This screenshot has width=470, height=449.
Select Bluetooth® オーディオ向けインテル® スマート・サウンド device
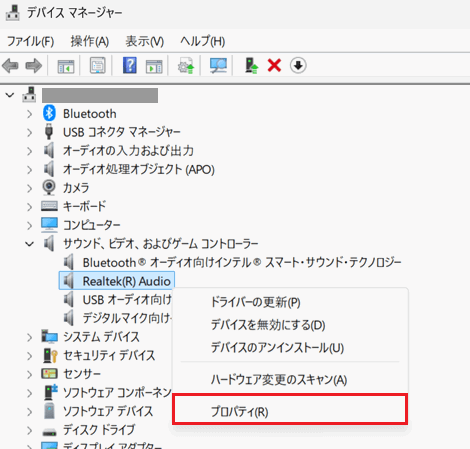coord(242,262)
